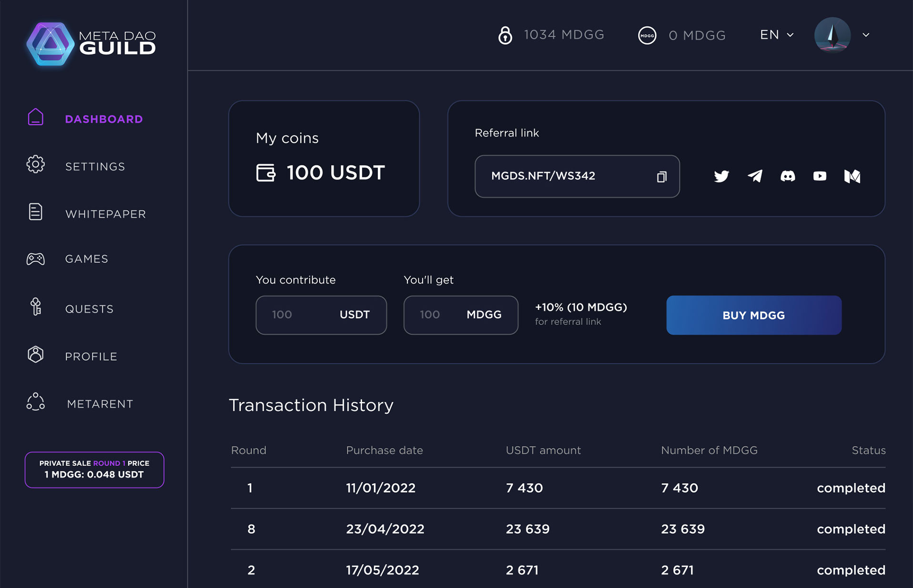This screenshot has width=913, height=588.
Task: Open the Whitepaper sidebar item
Action: 105,214
